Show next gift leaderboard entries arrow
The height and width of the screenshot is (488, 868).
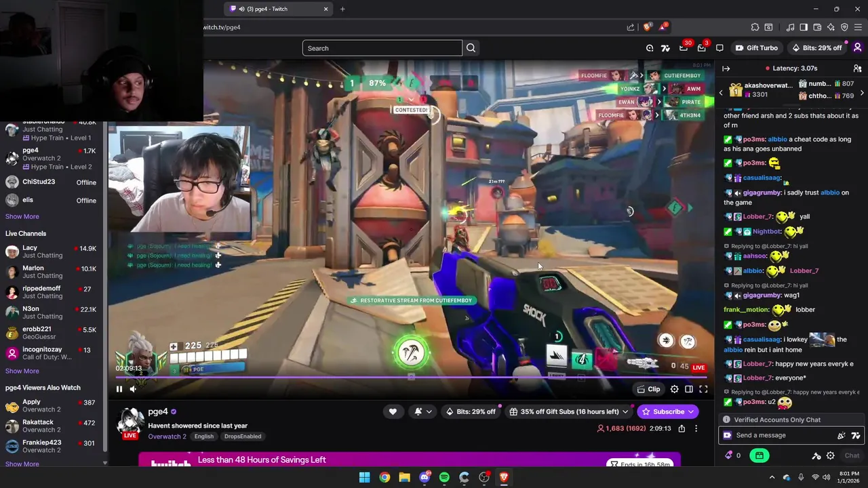pos(862,92)
